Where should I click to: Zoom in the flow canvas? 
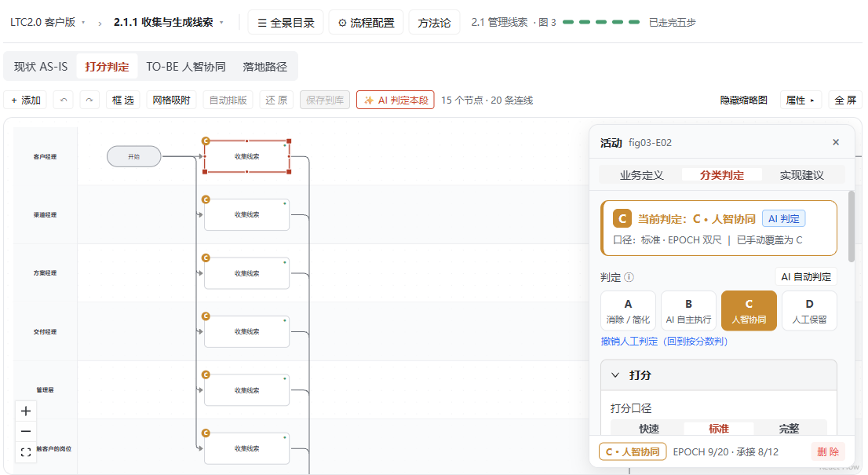pyautogui.click(x=25, y=411)
